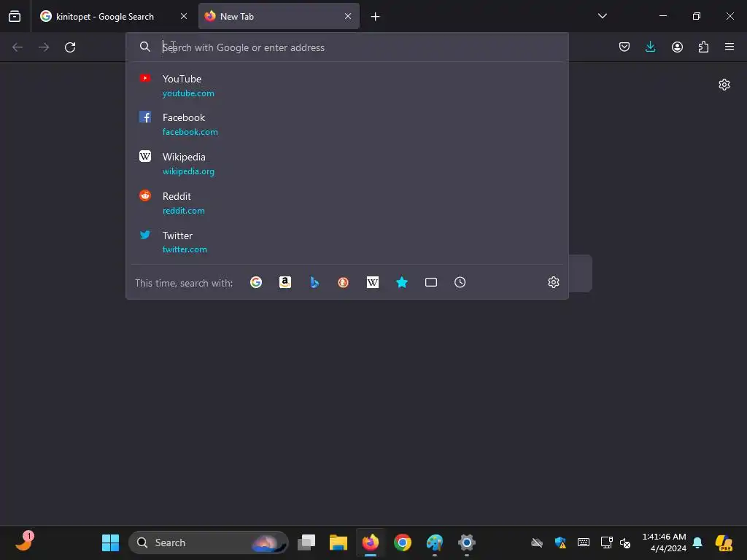Open Windows Security tray icon
The height and width of the screenshot is (560, 747).
click(x=560, y=542)
